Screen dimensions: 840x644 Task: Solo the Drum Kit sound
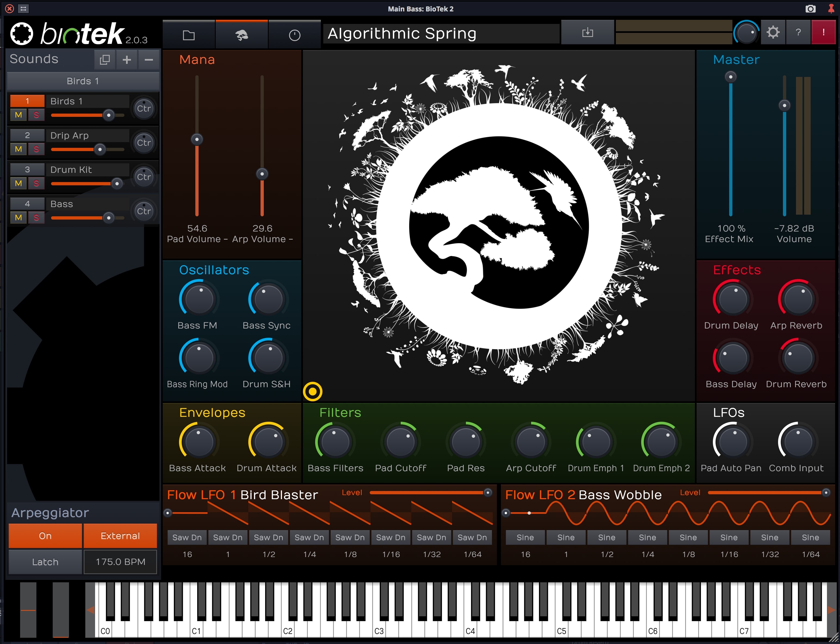[36, 183]
